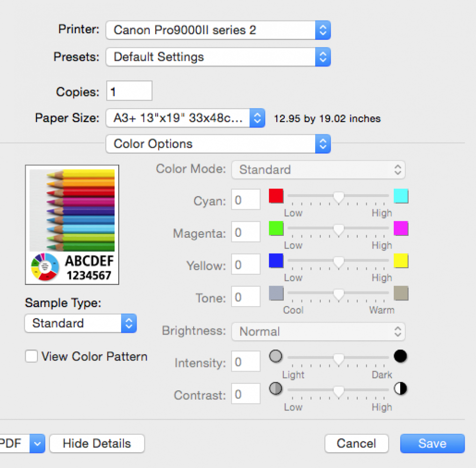This screenshot has height=468, width=476.
Task: Click the Save button
Action: pos(432,443)
